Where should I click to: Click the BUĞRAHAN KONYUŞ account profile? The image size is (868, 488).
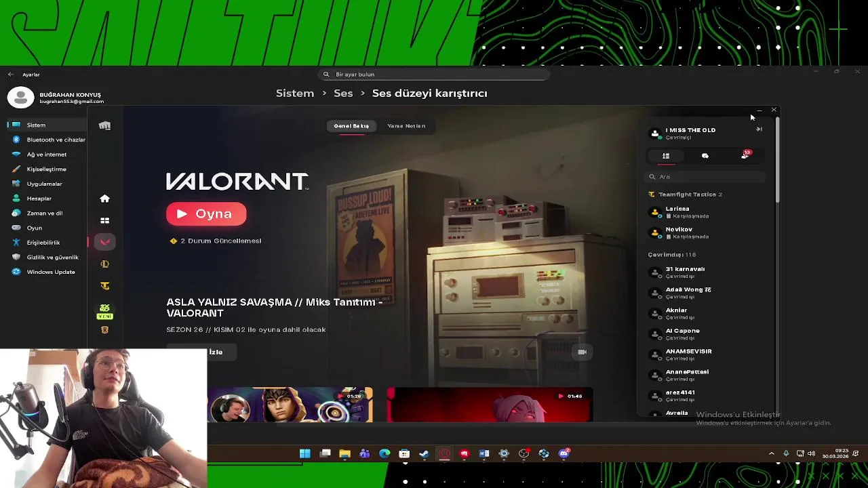click(56, 98)
